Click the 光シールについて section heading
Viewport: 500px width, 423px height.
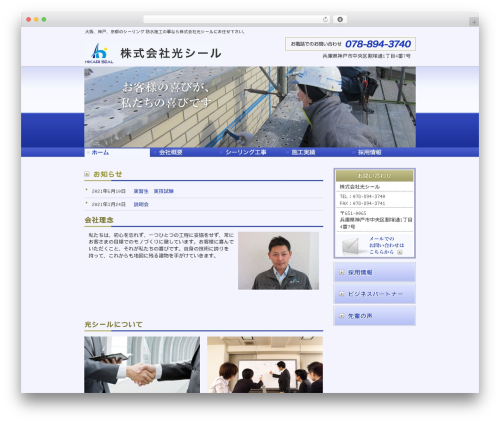113,324
